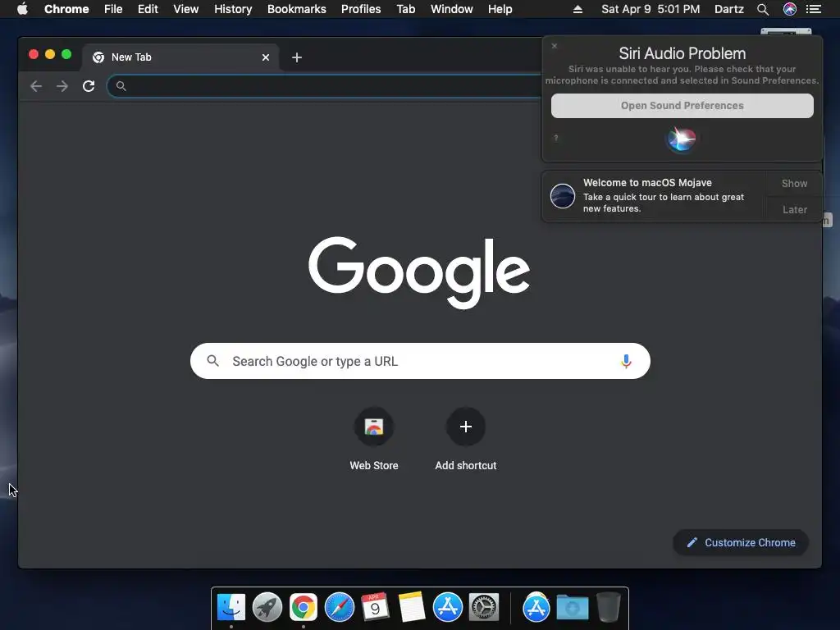Viewport: 840px width, 630px height.
Task: Open the Downloads folder in the Dock
Action: tap(572, 608)
